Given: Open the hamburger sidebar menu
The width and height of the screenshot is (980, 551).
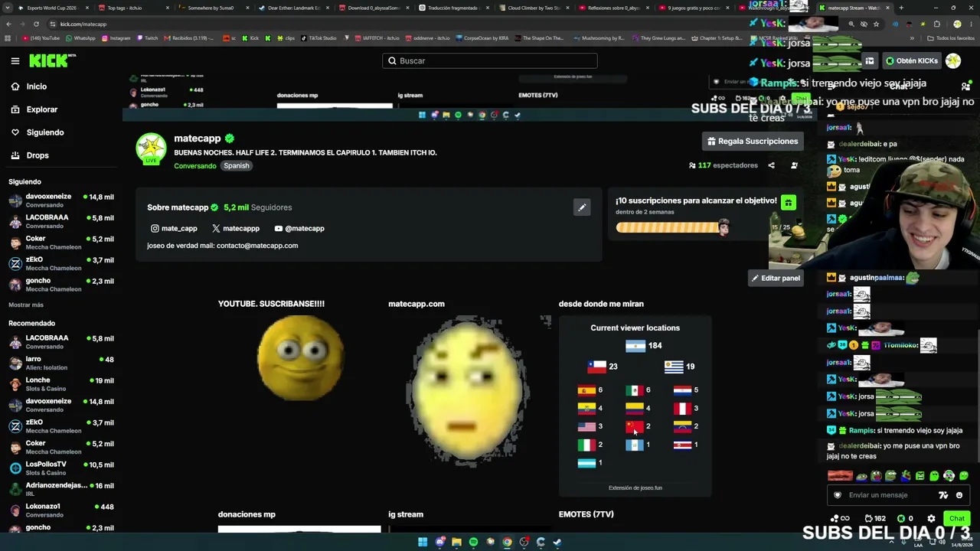Looking at the screenshot, I should click(x=15, y=60).
